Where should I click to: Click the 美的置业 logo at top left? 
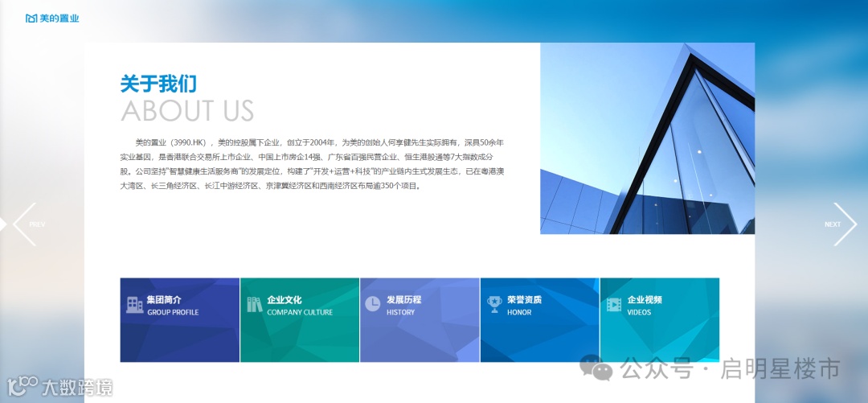pyautogui.click(x=52, y=19)
